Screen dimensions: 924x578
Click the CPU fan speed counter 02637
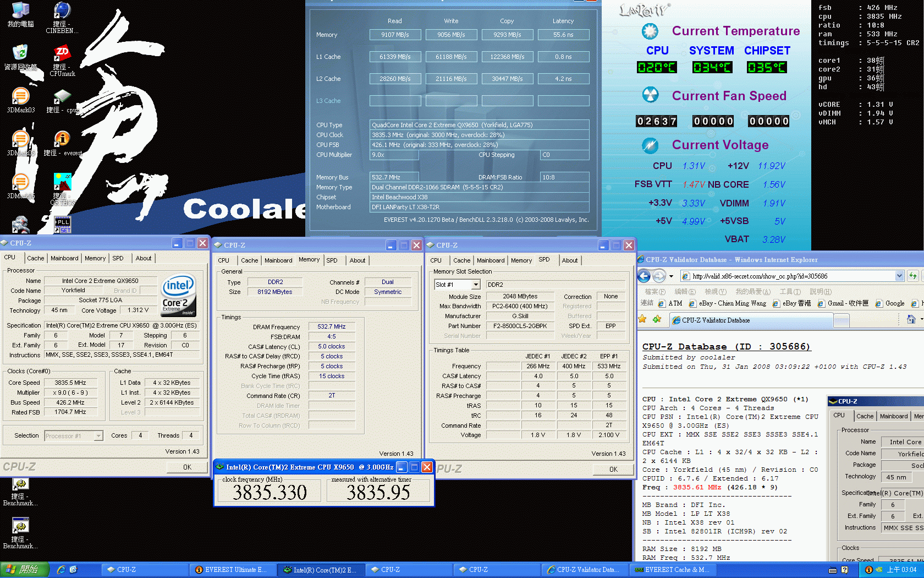[x=657, y=121]
